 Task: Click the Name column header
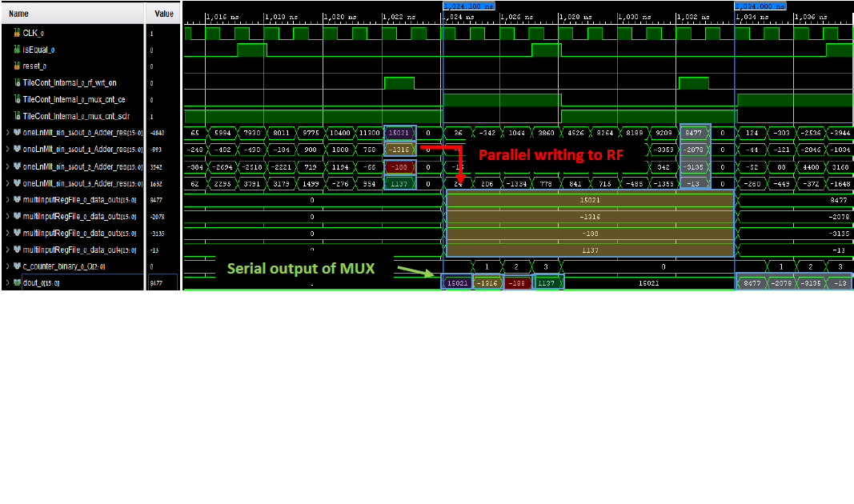tap(19, 14)
